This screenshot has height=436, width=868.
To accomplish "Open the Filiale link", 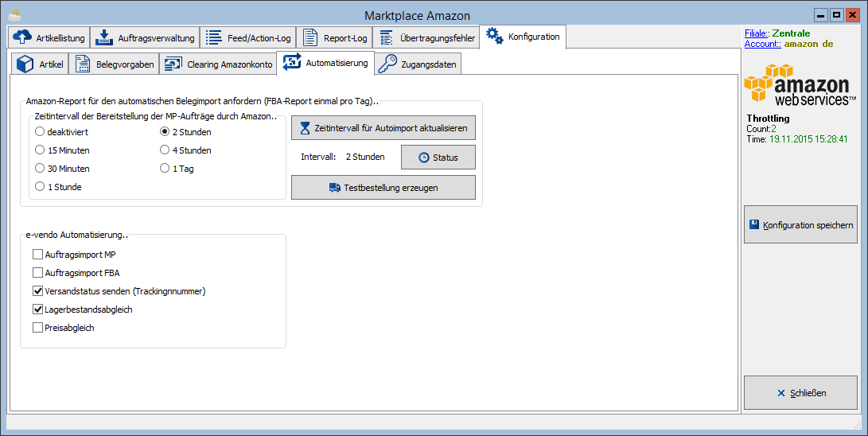I will point(757,33).
